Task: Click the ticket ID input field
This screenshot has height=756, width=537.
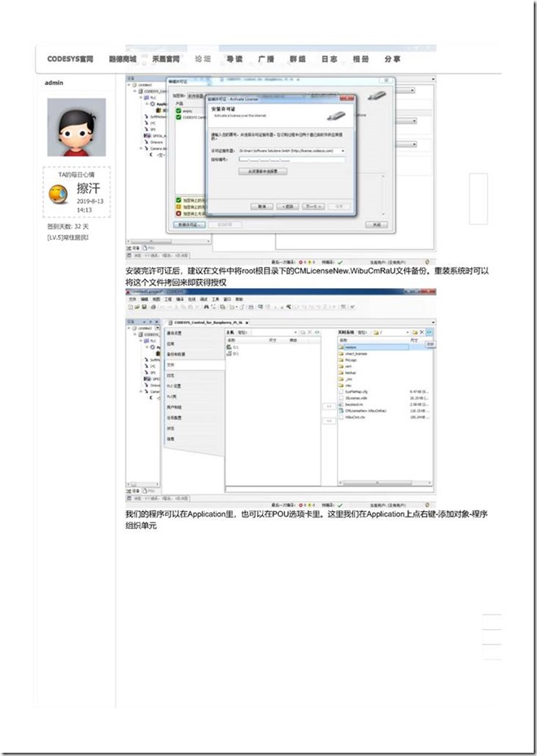Action: (292, 160)
